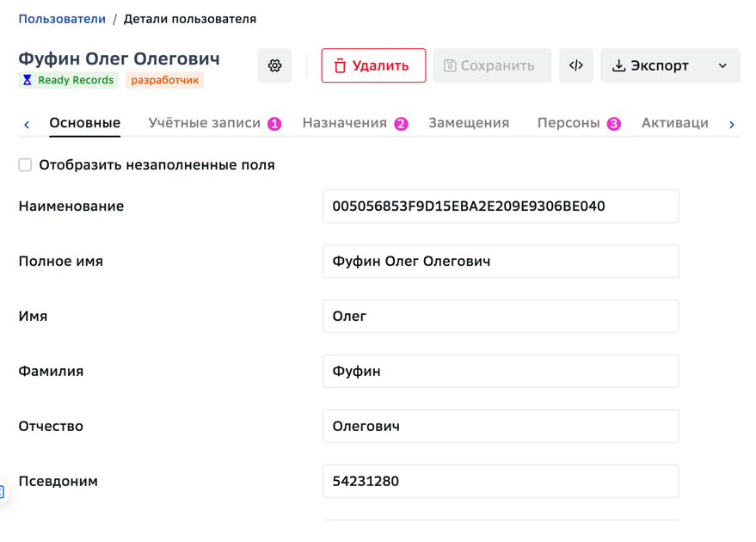Open the cut-off Активаци tab

675,123
